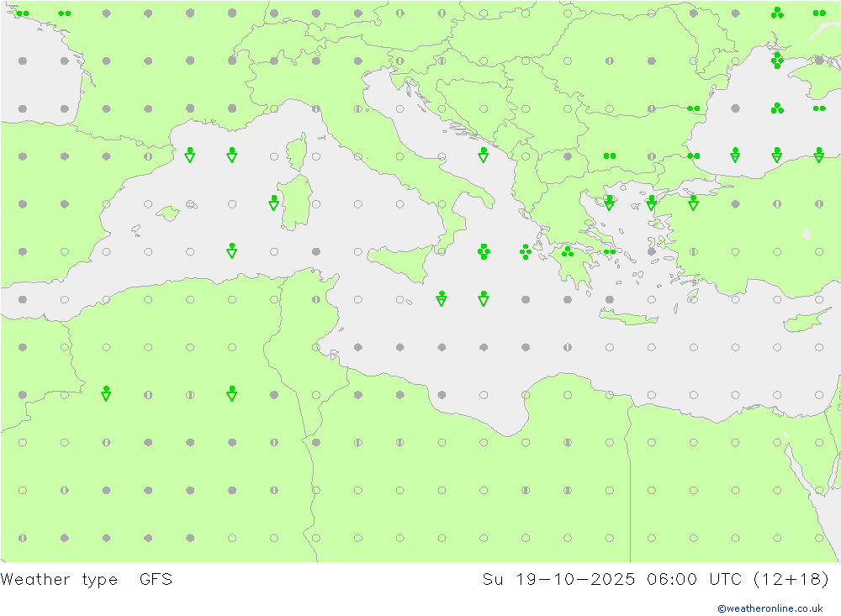Screen dimensions: 841x616
Task: Click the 'GFS' model label
Action: [x=156, y=579]
